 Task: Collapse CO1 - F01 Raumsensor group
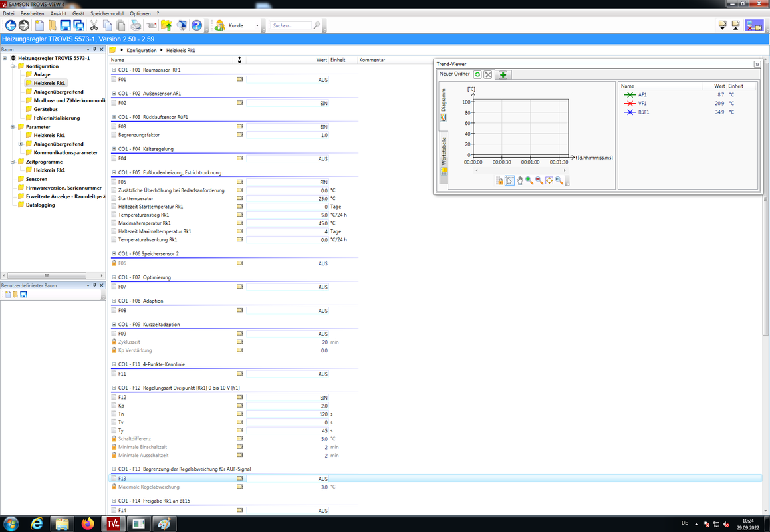point(114,70)
